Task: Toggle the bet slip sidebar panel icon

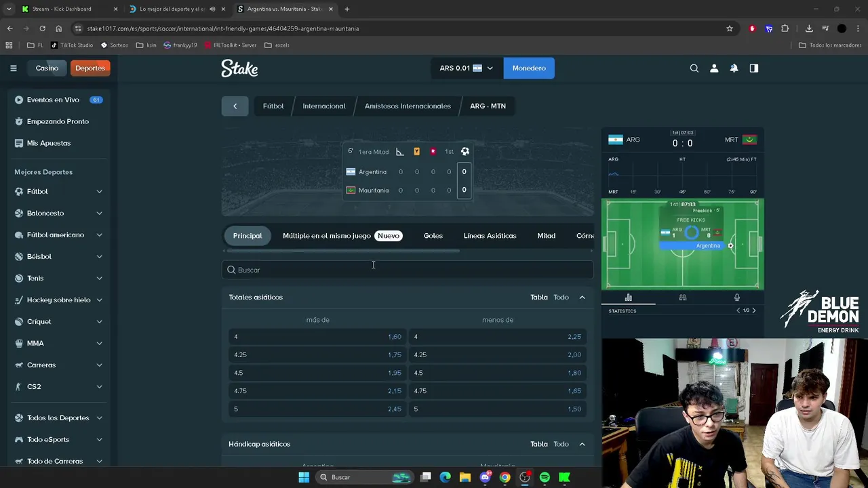Action: click(753, 68)
